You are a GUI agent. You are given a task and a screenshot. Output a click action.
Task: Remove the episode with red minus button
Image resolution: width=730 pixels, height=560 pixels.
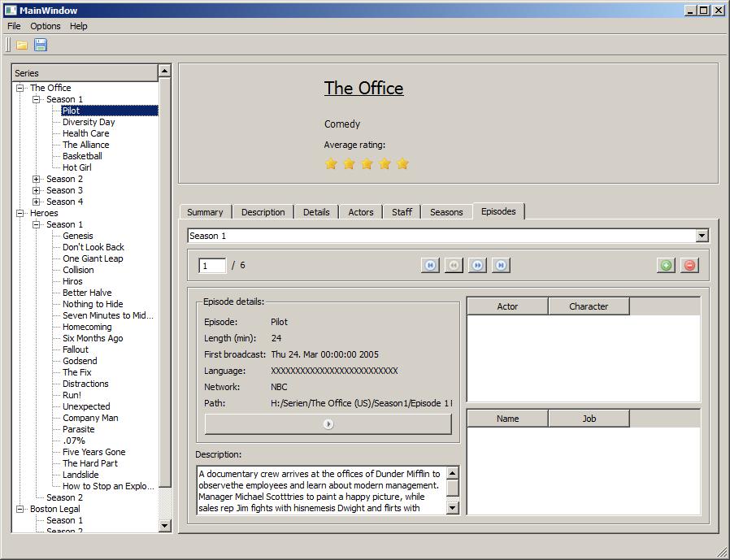689,265
